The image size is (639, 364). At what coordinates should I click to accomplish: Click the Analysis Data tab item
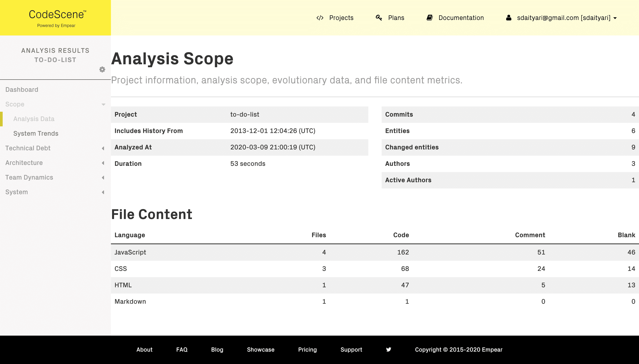click(34, 119)
